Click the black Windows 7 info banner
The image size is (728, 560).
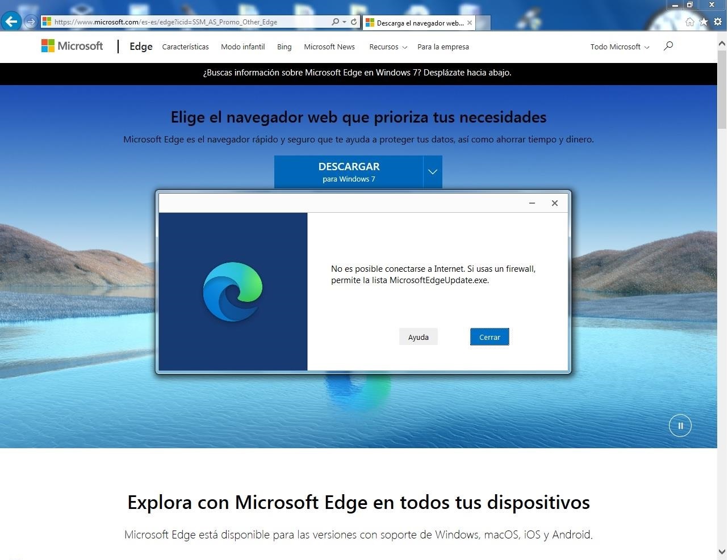click(x=358, y=73)
